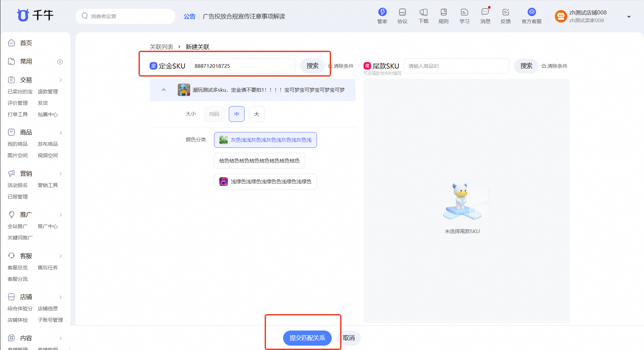Select the 灰色浅浅灰色 color option
Viewport: 644px width, 350px height.
[x=265, y=140]
